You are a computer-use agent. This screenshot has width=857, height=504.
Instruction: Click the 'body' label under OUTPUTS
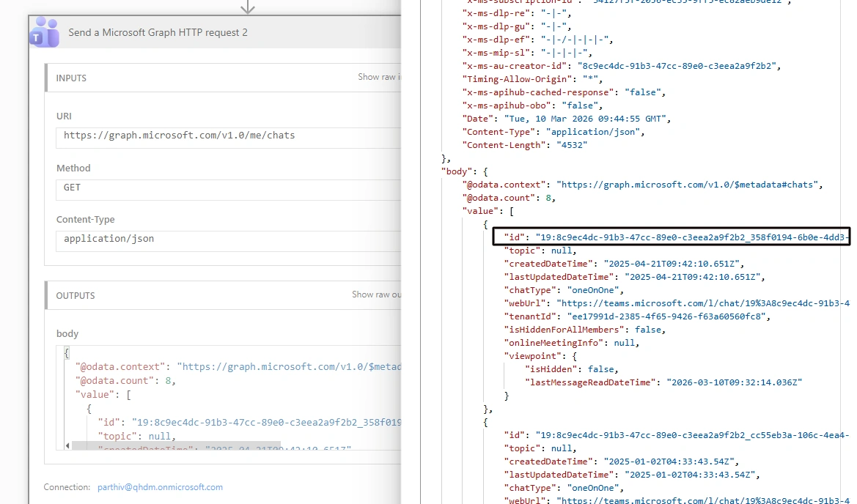tap(67, 333)
